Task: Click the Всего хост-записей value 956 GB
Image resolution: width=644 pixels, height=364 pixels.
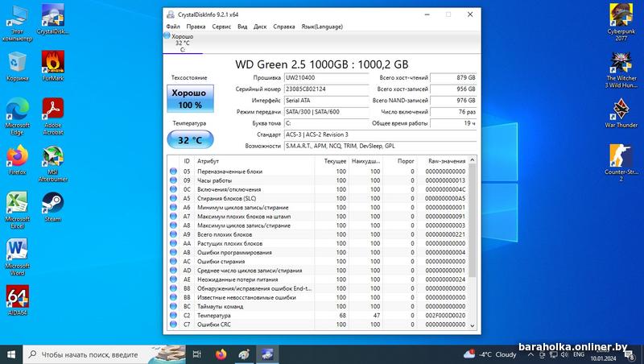Action: click(453, 89)
